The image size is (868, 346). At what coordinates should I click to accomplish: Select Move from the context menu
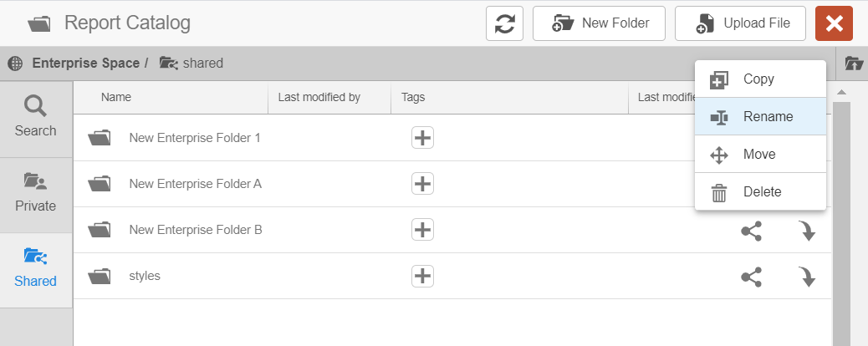coord(758,155)
